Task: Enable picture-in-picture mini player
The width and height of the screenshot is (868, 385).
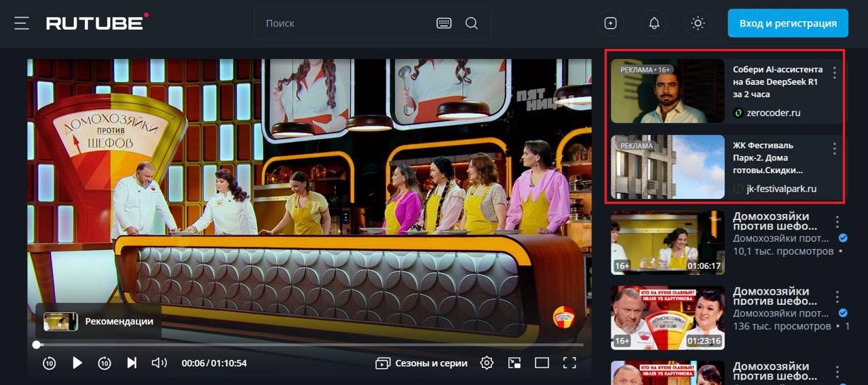Action: [514, 363]
